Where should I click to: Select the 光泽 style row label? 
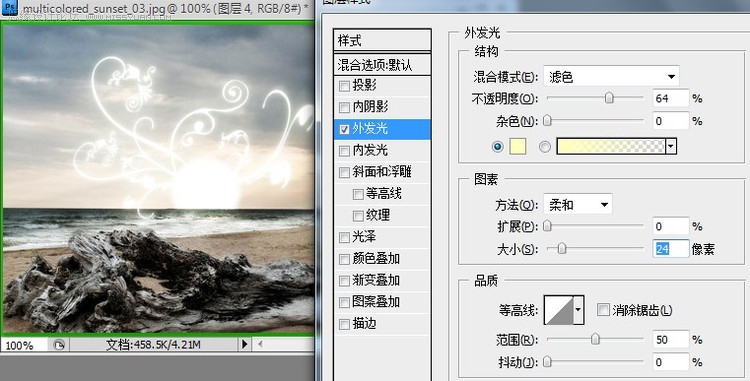coord(364,237)
